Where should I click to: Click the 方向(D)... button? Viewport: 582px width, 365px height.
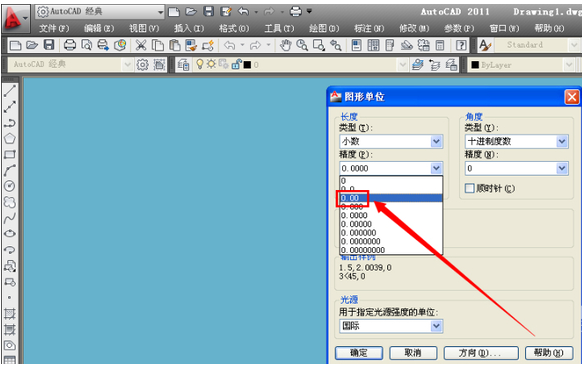481,353
